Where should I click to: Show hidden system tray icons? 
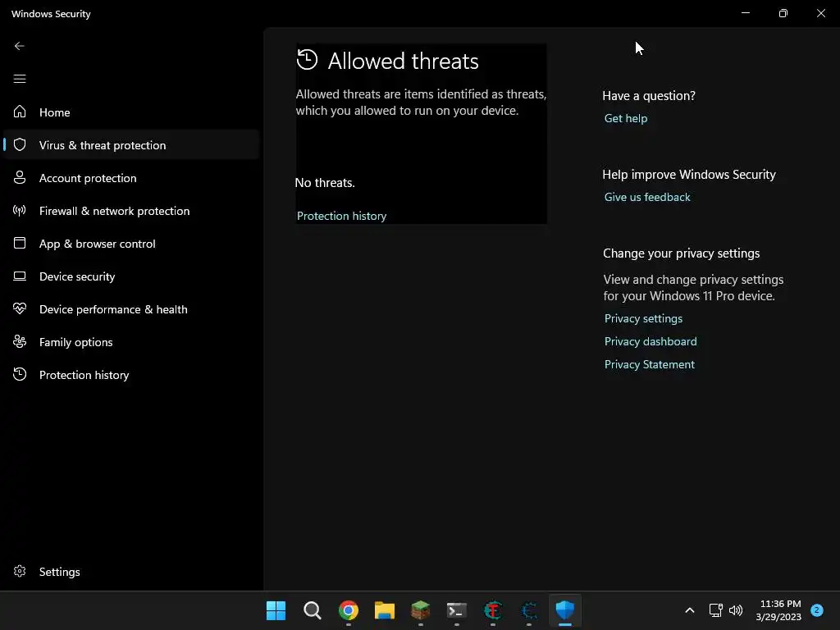pyautogui.click(x=689, y=610)
